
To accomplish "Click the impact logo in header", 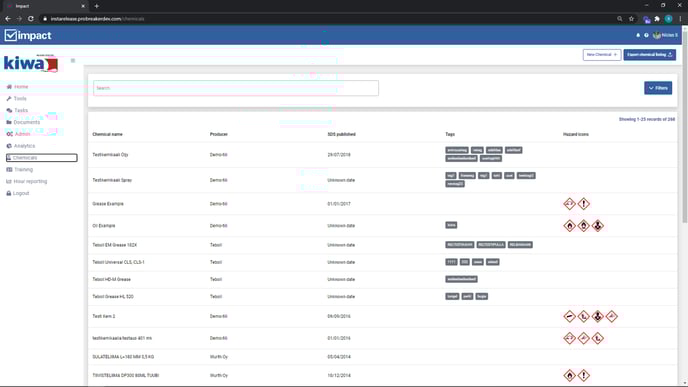I will click(x=28, y=35).
